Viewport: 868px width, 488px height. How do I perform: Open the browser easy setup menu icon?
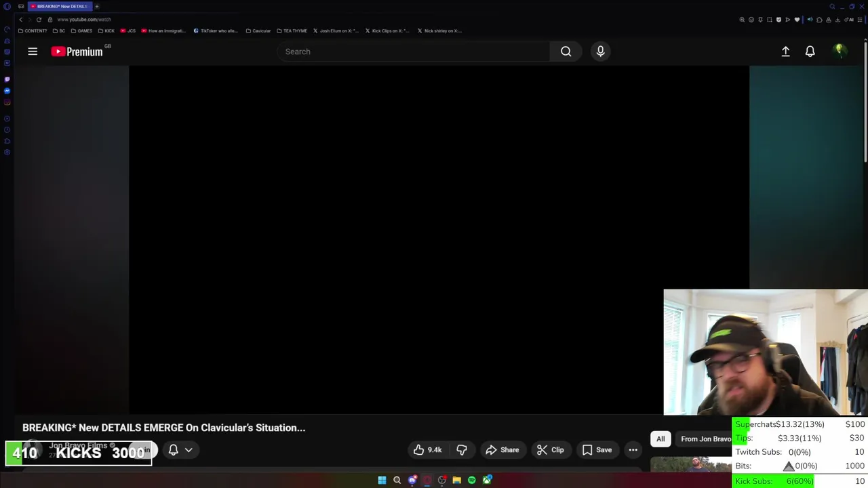point(860,20)
